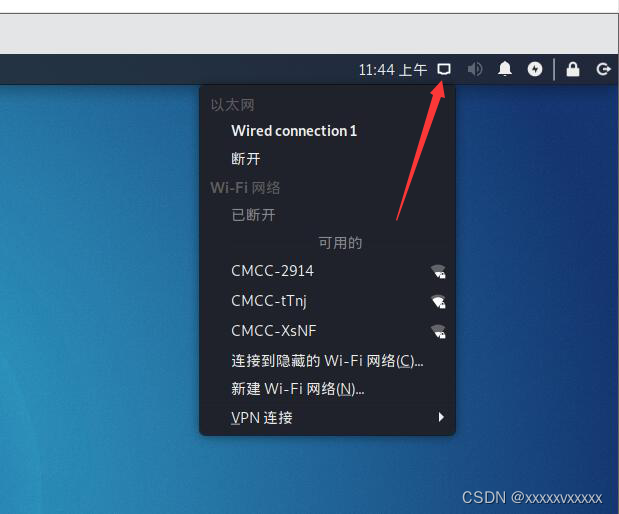Click the signal icon beside CMCC-2914
The image size is (619, 514).
438,272
